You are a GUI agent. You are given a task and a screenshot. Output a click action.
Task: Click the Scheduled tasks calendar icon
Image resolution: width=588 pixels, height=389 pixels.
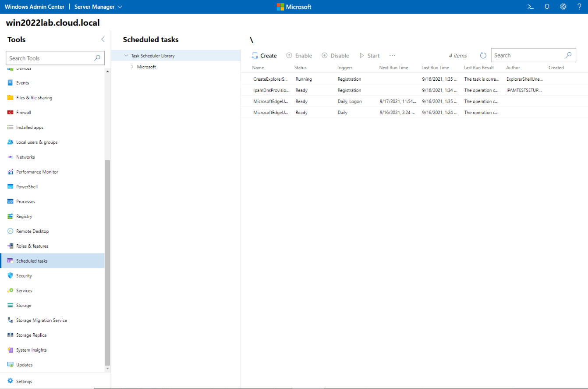pos(11,261)
